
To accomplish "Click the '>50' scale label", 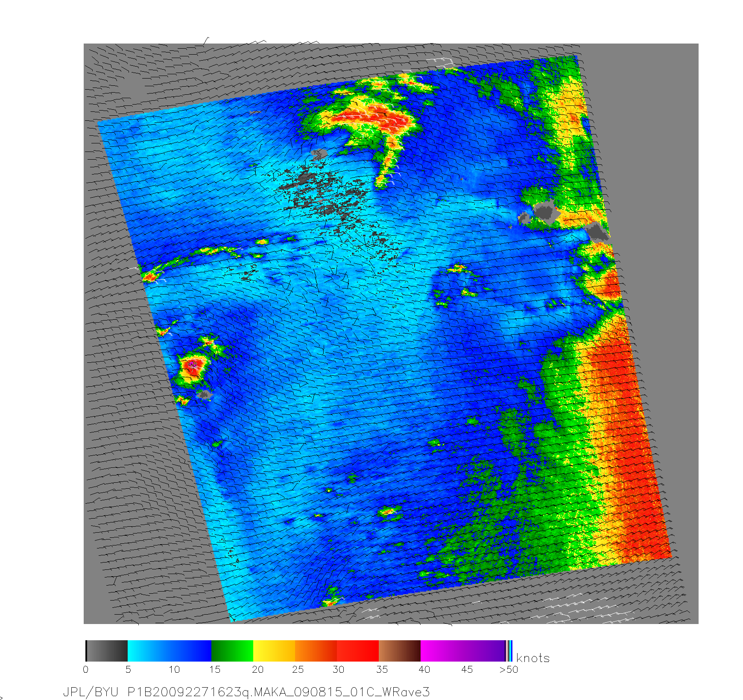I will [x=509, y=669].
